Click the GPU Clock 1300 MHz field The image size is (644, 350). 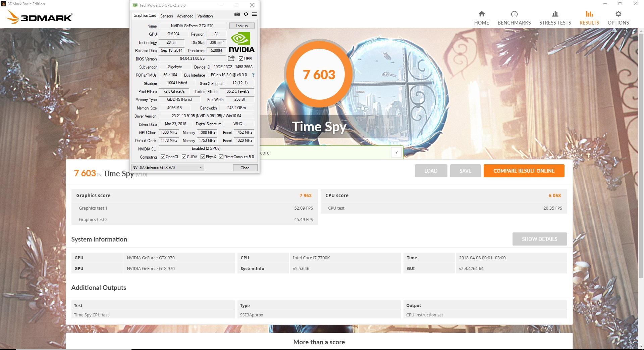(169, 132)
